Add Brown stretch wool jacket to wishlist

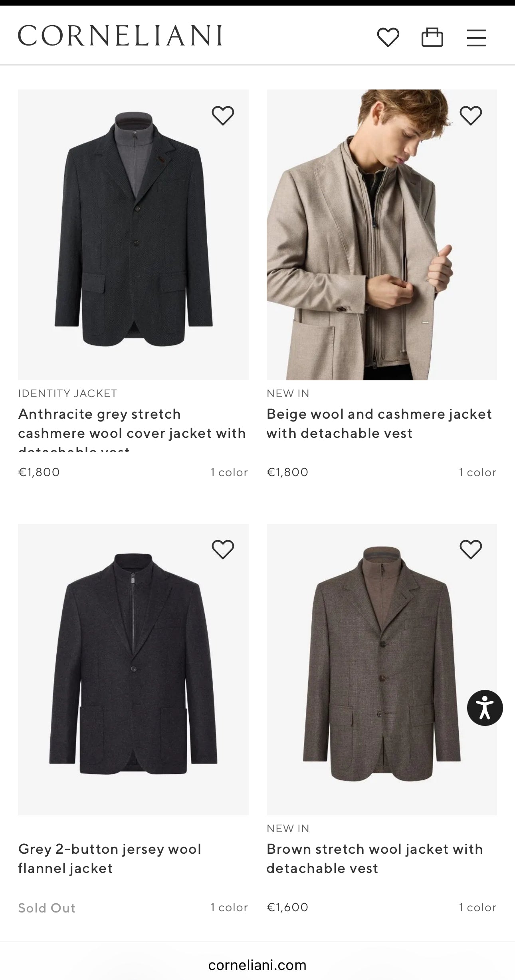(x=471, y=549)
